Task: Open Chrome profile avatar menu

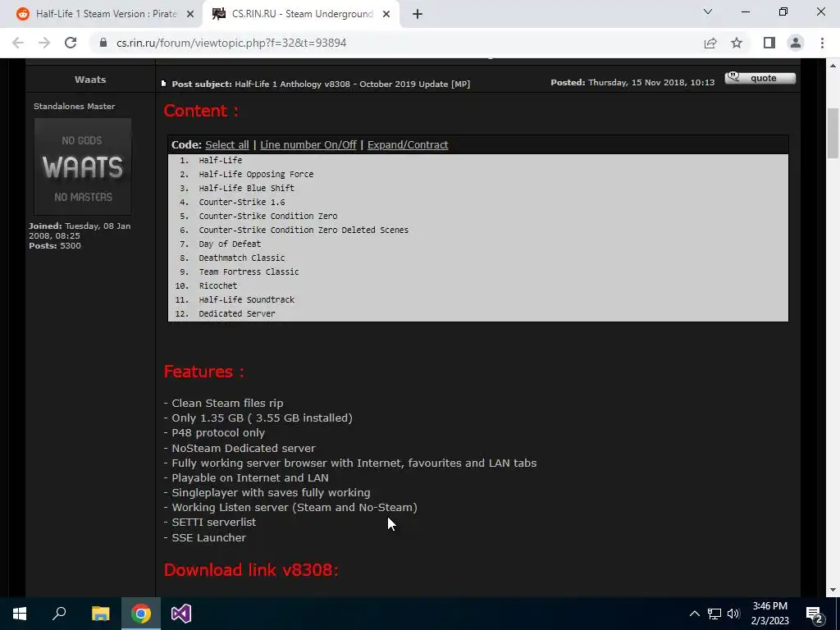Action: (x=796, y=43)
